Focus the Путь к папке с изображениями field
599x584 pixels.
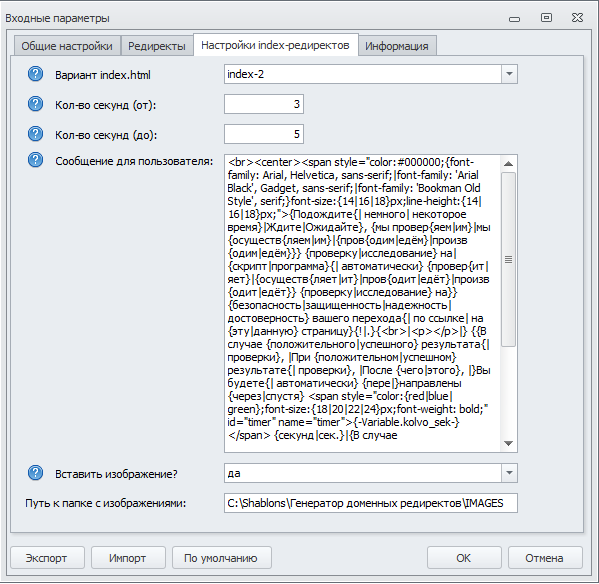coord(371,503)
